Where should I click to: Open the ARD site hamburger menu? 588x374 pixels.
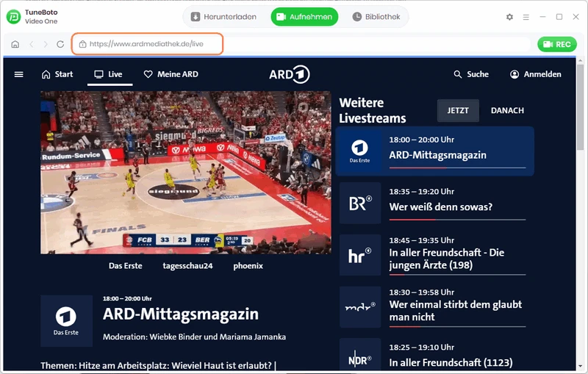(x=19, y=74)
